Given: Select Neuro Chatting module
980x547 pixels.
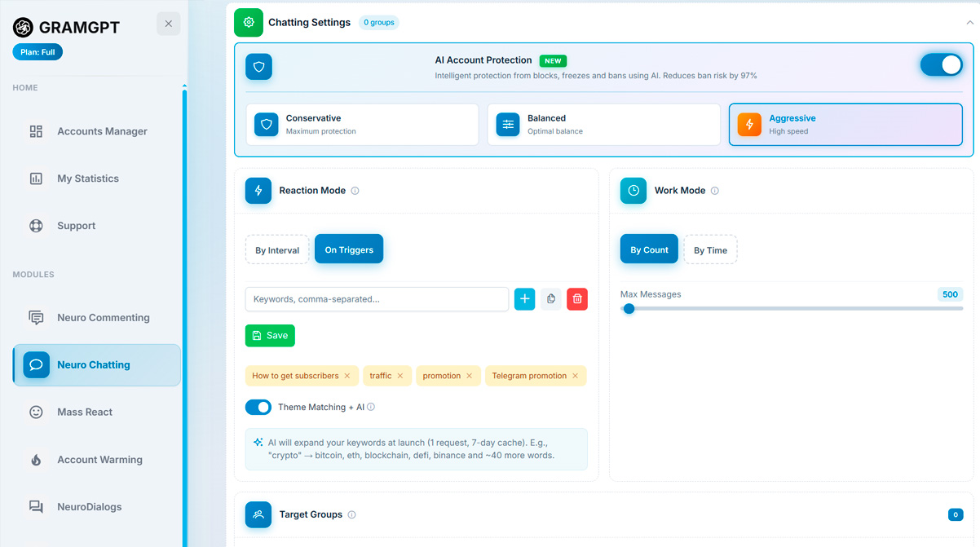Looking at the screenshot, I should point(96,365).
